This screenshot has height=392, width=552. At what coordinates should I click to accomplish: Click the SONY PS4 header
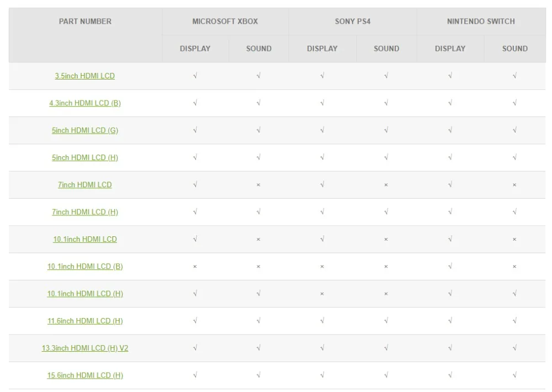point(352,22)
